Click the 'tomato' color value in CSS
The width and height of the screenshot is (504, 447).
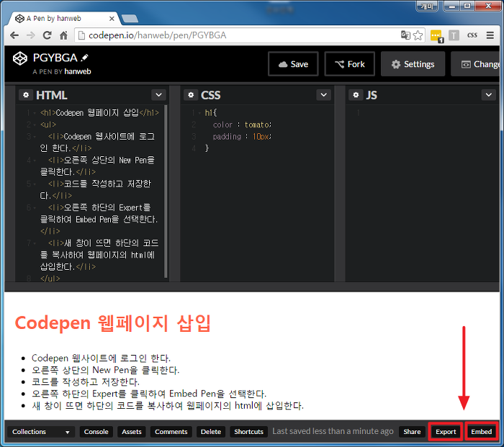point(257,125)
